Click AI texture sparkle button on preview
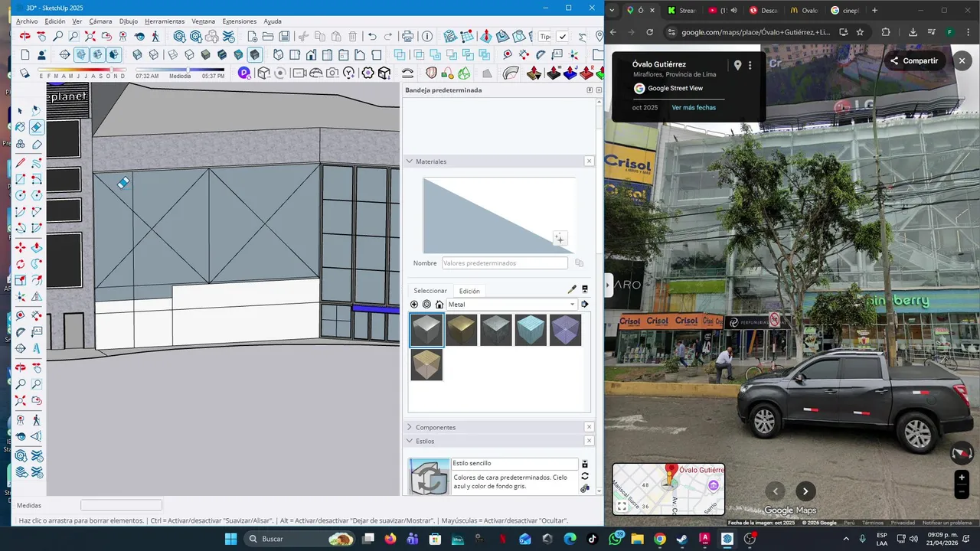The width and height of the screenshot is (980, 551). click(560, 240)
